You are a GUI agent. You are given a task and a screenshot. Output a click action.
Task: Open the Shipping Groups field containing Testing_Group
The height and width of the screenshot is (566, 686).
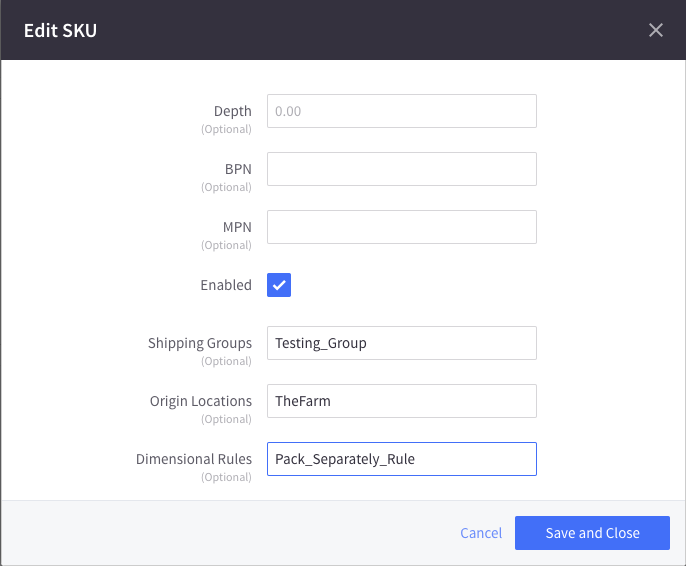point(401,343)
